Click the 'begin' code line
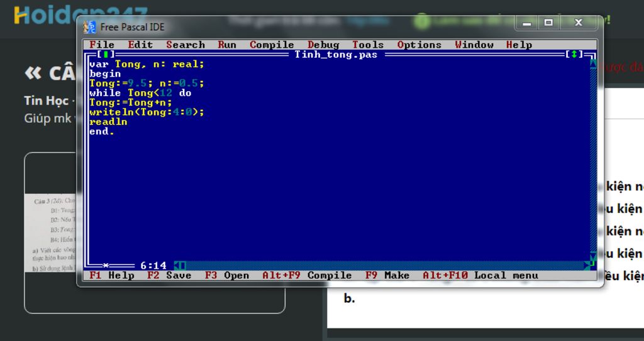This screenshot has height=341, width=644. pyautogui.click(x=105, y=74)
